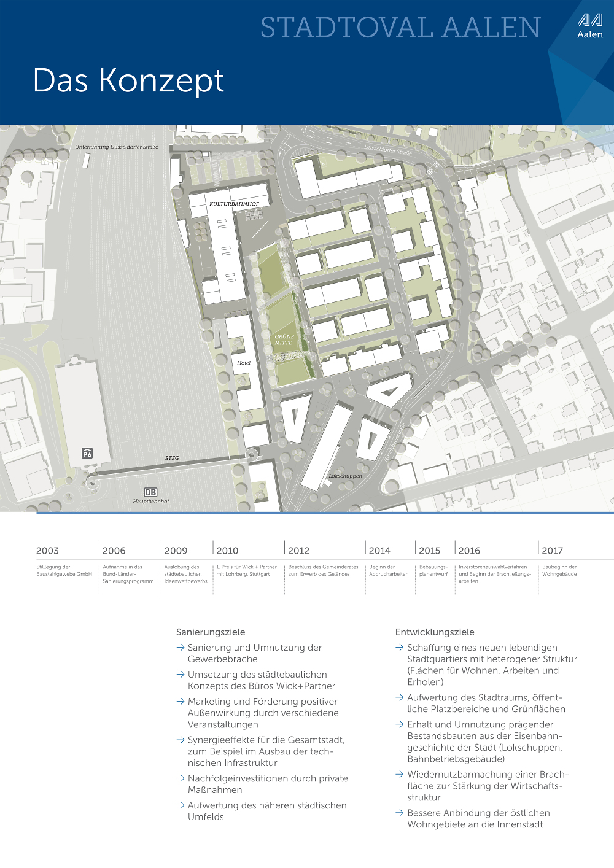Screen dimensions: 614x868
Task: Click the Steg footbridge label
Action: click(x=172, y=458)
